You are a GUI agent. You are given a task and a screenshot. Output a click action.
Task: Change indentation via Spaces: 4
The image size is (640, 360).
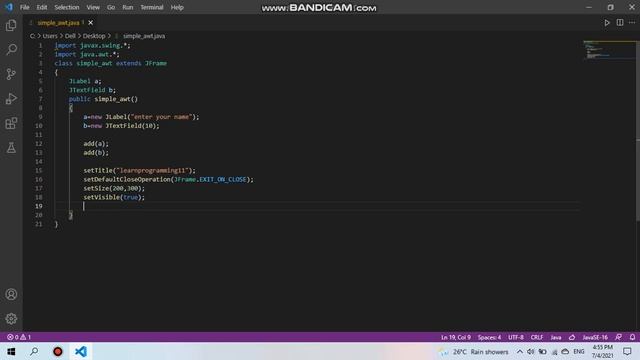point(489,337)
